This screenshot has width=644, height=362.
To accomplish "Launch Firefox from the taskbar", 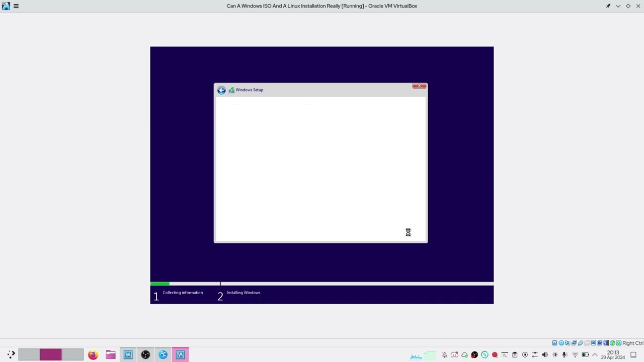I will (93, 355).
